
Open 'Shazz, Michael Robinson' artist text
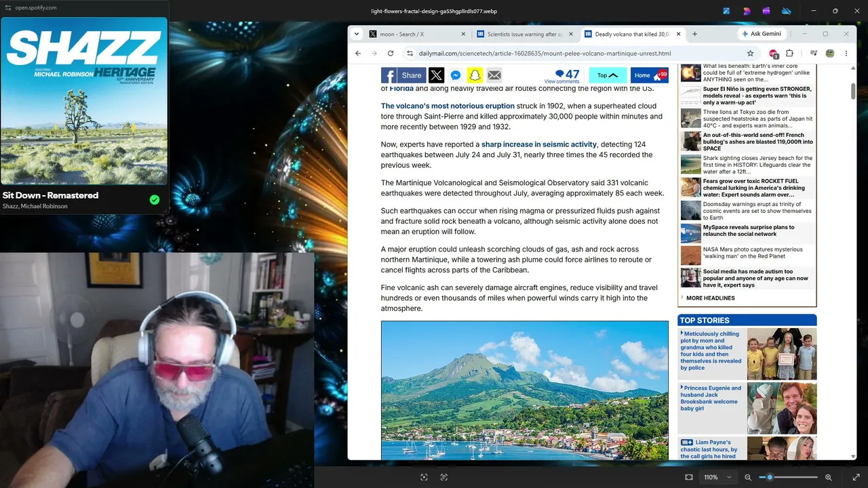pos(35,206)
